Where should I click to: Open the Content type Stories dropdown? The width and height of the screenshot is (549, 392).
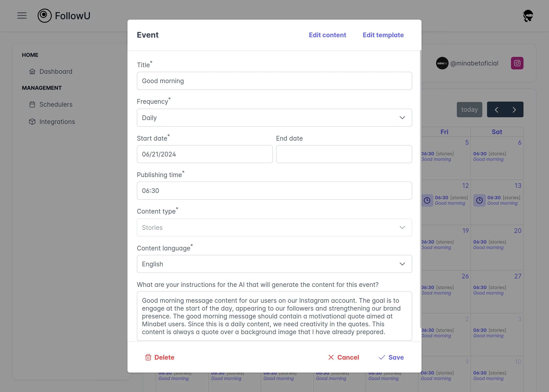click(274, 227)
